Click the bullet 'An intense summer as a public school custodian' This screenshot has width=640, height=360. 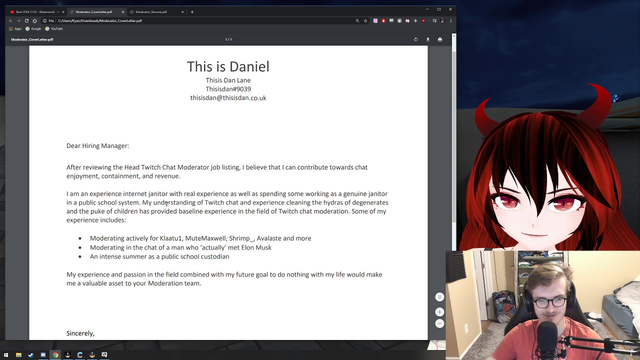160,257
